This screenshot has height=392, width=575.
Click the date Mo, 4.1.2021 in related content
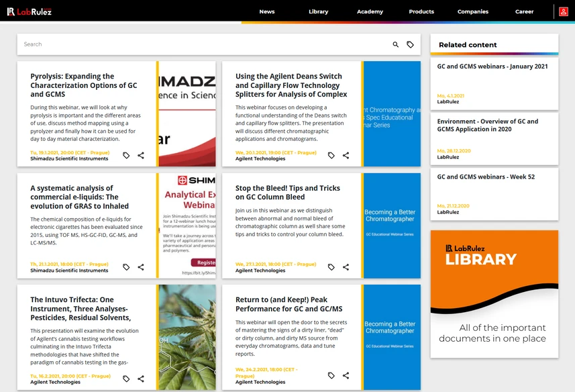click(x=450, y=96)
